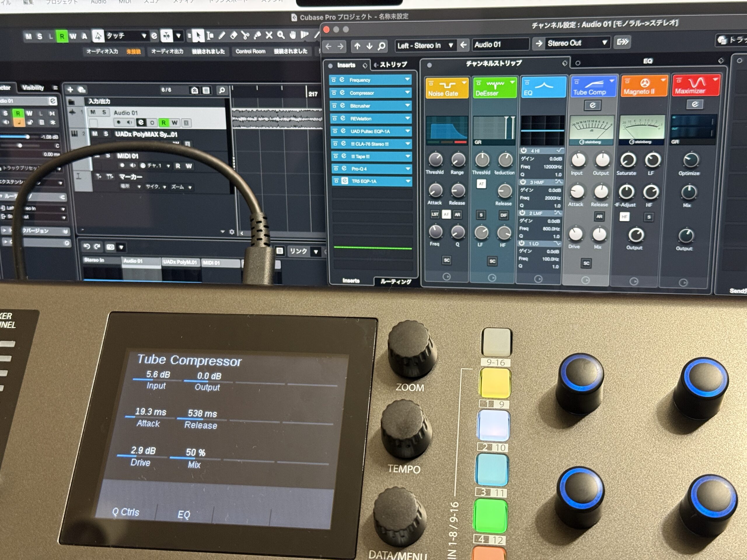Switch to the ルーティング tab at bottom
The image size is (747, 560).
[396, 281]
